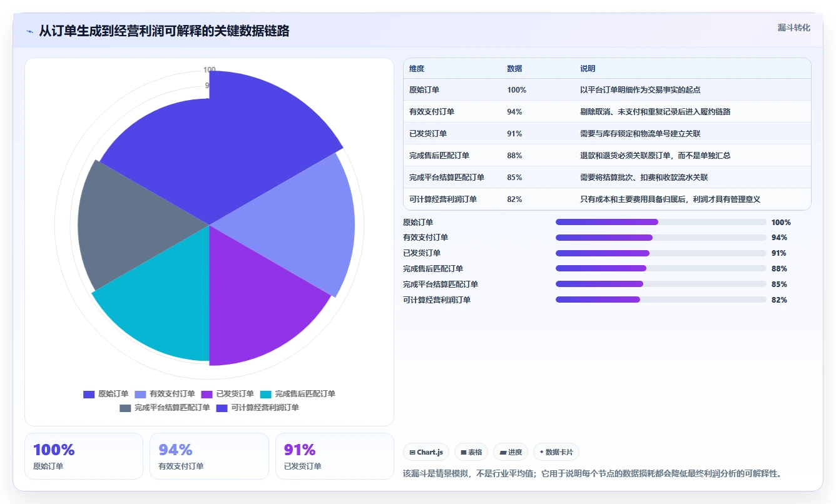Toggle the 有效支付订单 legend entry
The image size is (836, 504).
[x=165, y=394]
